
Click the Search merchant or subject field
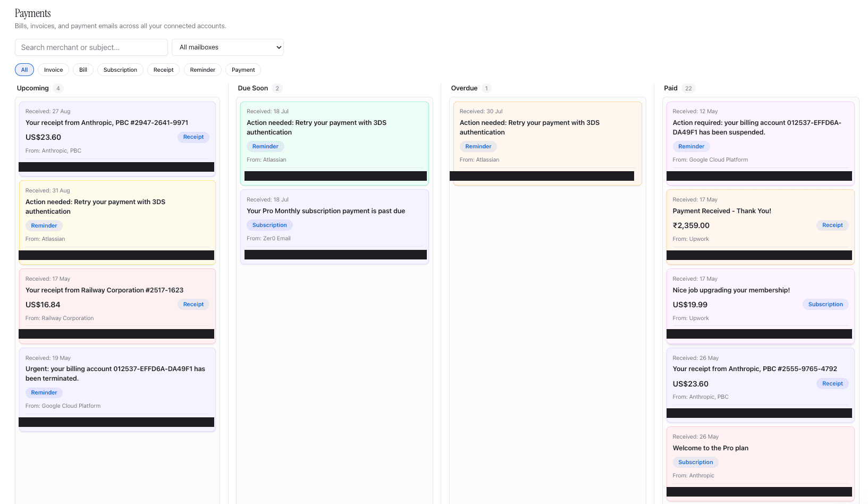pos(91,47)
